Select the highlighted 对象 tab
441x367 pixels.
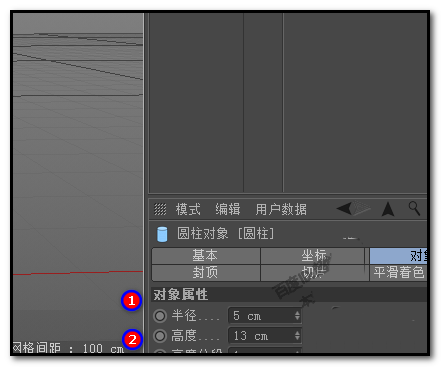398,256
